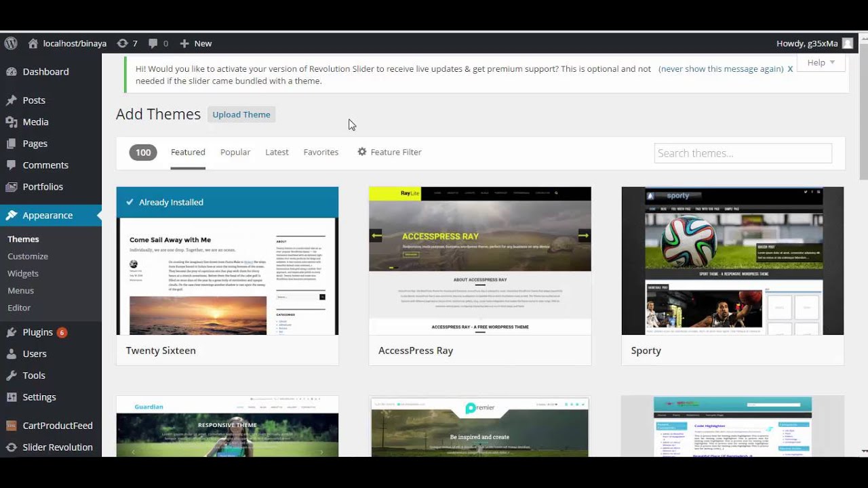Viewport: 868px width, 488px height.
Task: Click the WordPress logo icon
Action: pyautogui.click(x=11, y=43)
